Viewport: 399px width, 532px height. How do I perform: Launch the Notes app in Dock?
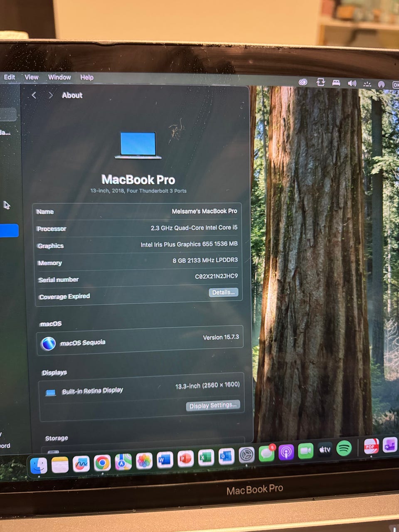(60, 465)
